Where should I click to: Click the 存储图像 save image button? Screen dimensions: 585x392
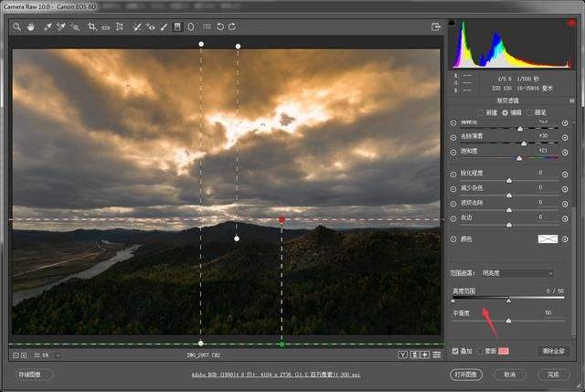(35, 375)
